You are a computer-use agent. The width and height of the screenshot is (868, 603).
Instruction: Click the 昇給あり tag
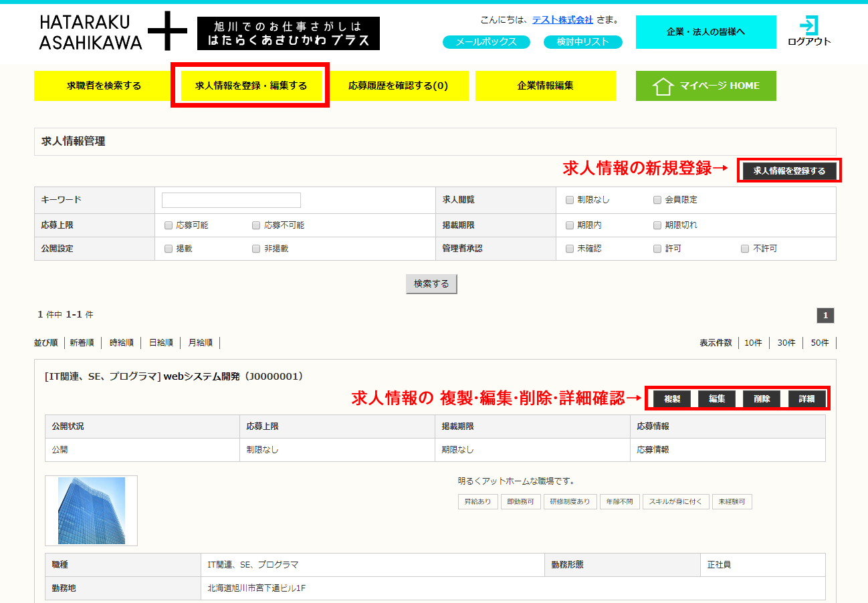click(478, 502)
